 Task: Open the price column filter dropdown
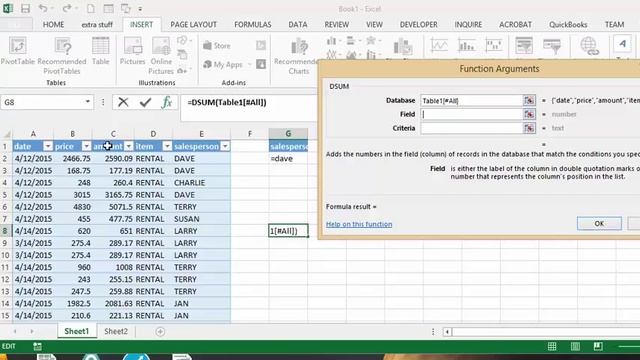tap(86, 146)
